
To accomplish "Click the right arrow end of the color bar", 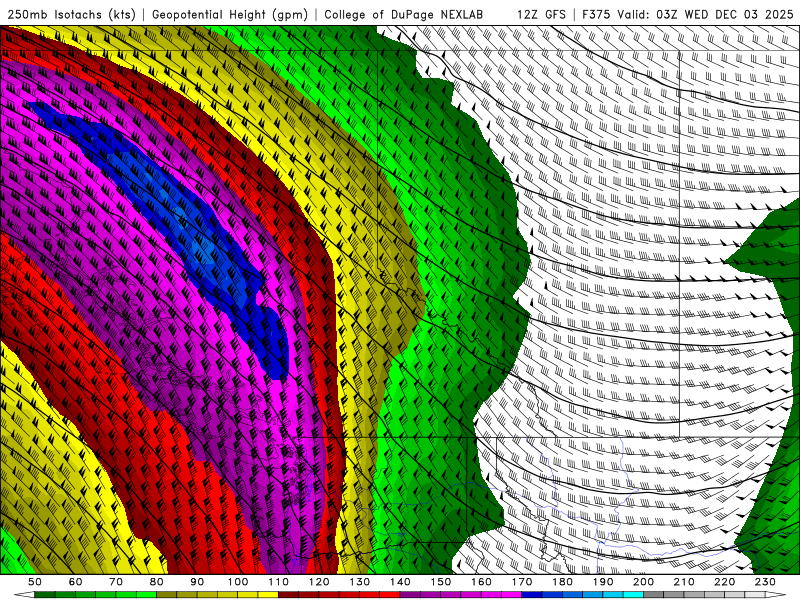I will coord(776,594).
